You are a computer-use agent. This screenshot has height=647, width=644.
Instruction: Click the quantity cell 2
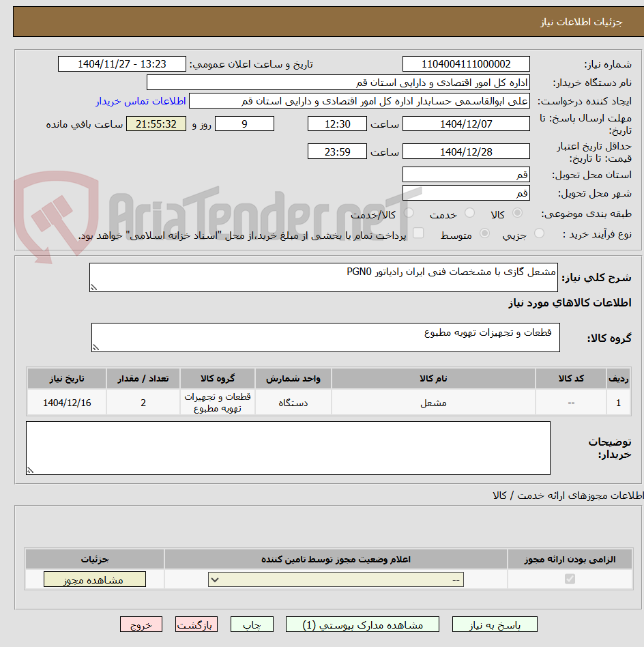(x=143, y=403)
